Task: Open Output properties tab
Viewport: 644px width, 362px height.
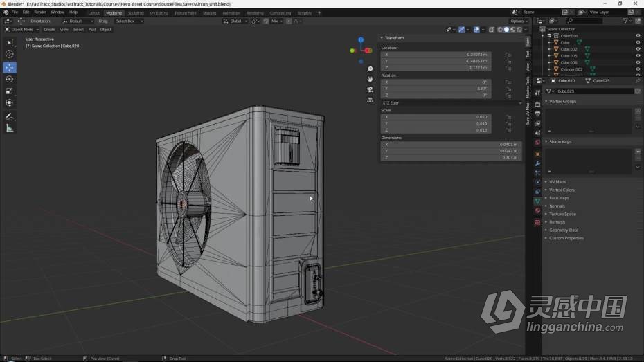Action: pyautogui.click(x=537, y=114)
